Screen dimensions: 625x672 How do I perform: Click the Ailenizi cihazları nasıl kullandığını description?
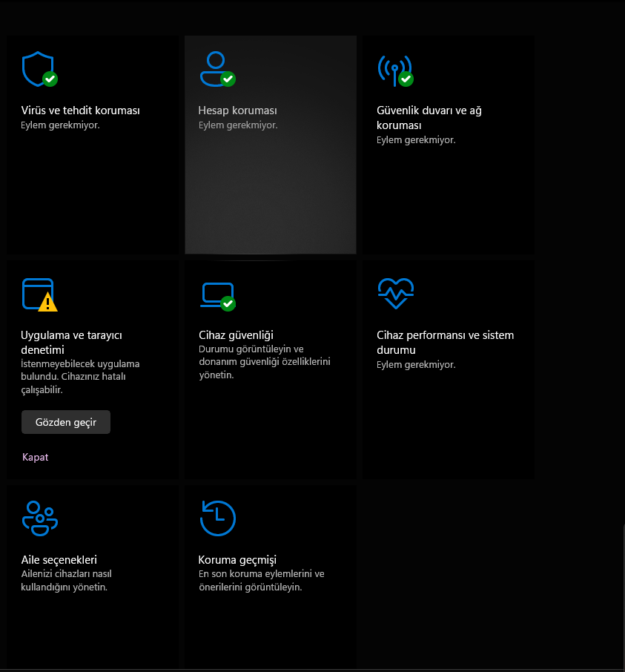pos(67,580)
